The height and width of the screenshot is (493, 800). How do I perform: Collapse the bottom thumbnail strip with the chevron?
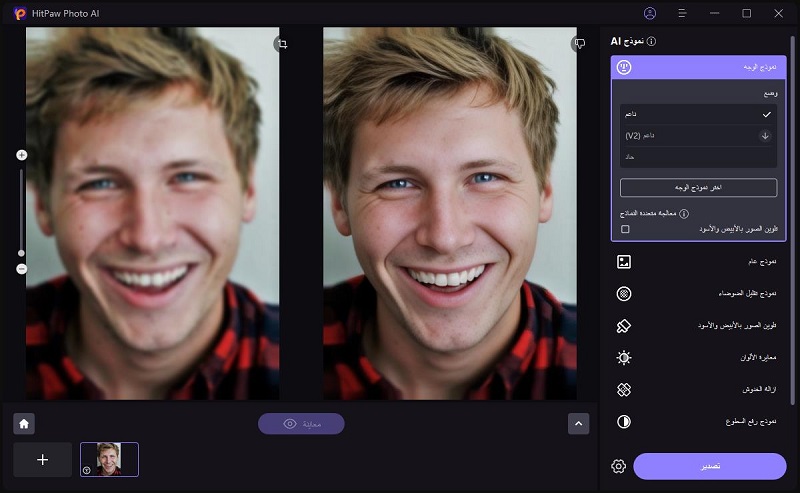click(578, 423)
